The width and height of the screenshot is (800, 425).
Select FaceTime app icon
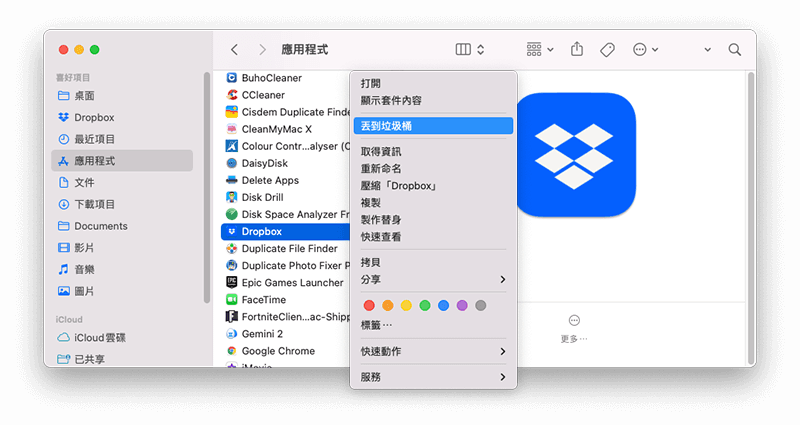click(232, 299)
